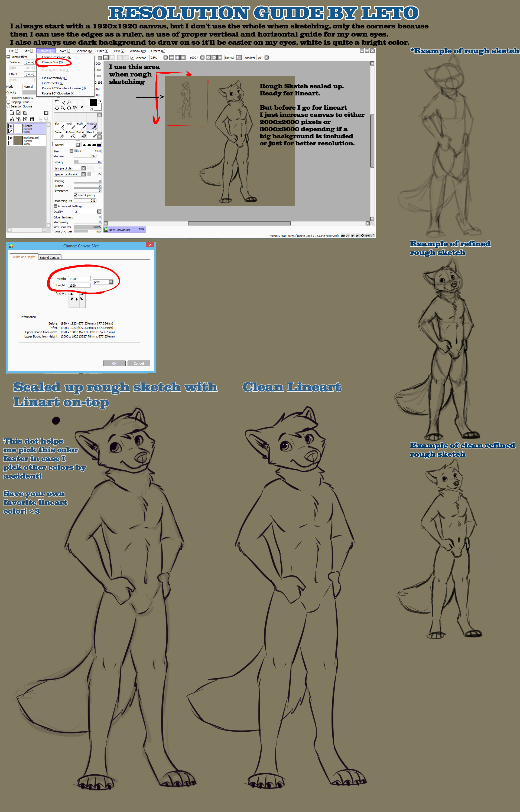Click Flip Horizontally in Canvas menu

pos(54,78)
